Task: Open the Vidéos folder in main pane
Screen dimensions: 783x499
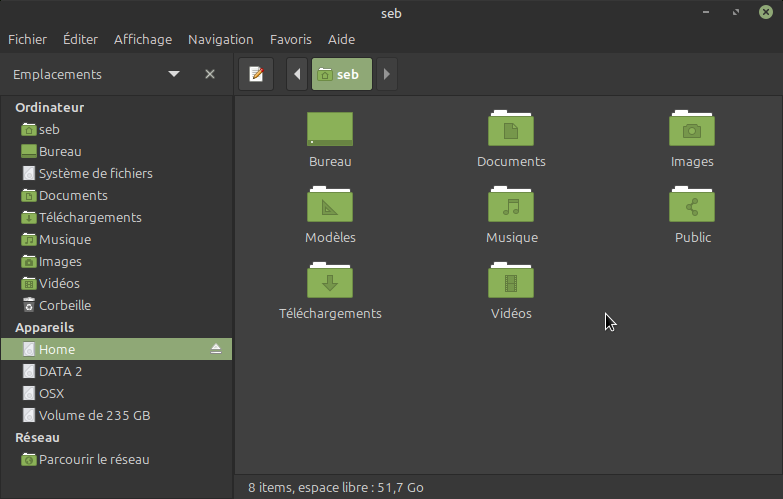Action: [x=511, y=282]
